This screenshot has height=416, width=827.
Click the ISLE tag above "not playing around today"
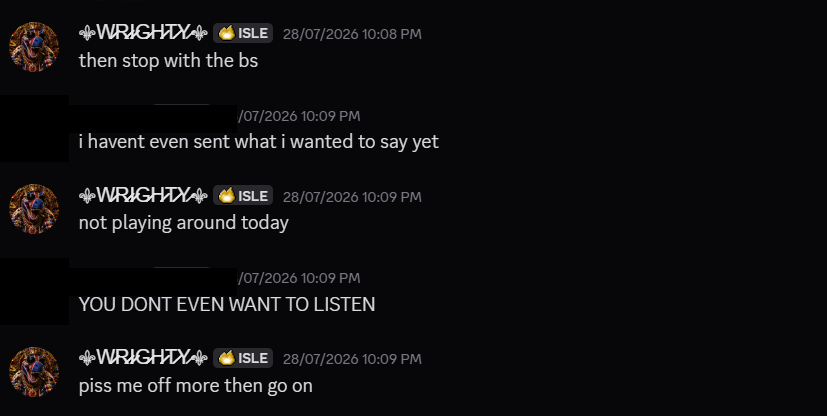pos(243,196)
